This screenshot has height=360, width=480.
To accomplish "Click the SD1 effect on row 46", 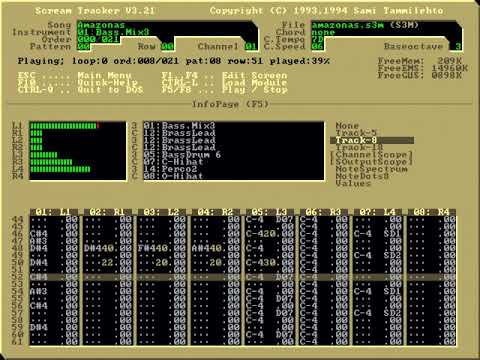I will [x=393, y=234].
